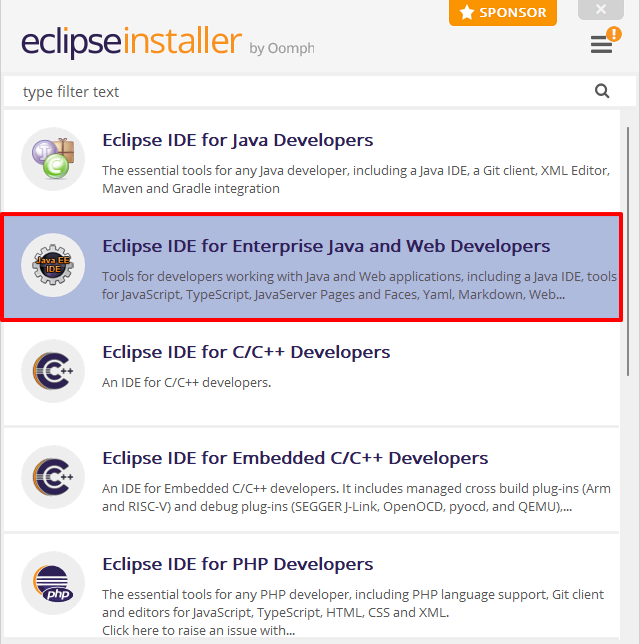The image size is (640, 644).
Task: Click description about Arm and RISC-V cross build plug-ins
Action: [356, 497]
